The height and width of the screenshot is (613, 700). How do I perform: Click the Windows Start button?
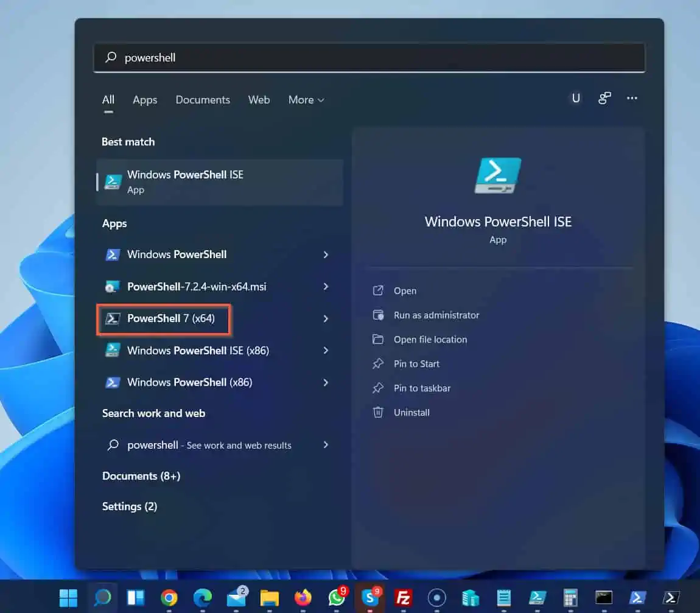pos(68,598)
